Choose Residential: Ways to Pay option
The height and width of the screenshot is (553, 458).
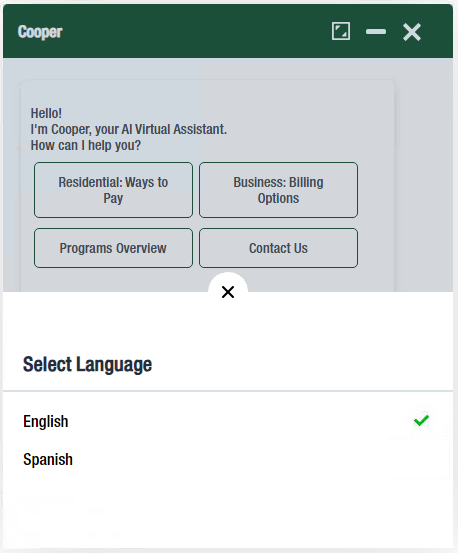113,190
